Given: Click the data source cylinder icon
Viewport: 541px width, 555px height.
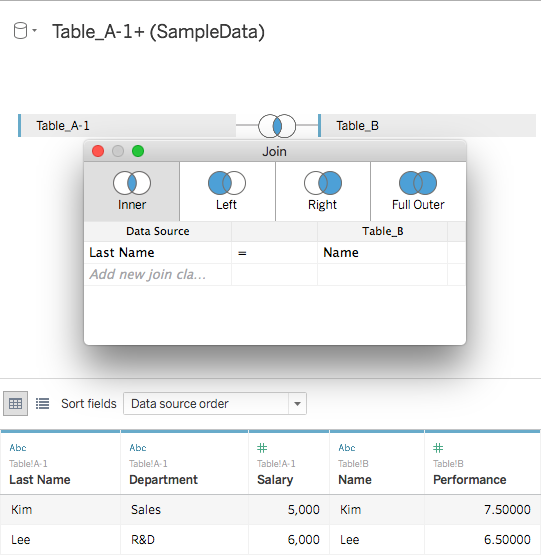Looking at the screenshot, I should click(20, 31).
